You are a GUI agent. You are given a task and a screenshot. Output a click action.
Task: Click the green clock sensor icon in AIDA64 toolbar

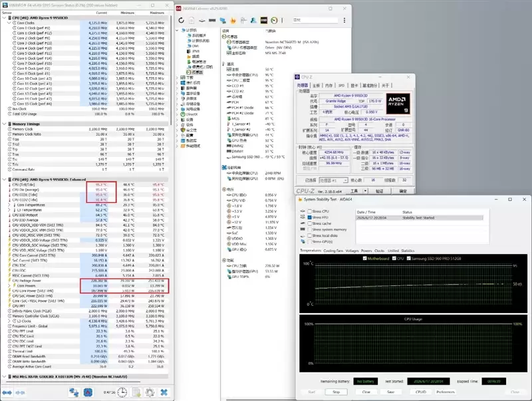(274, 21)
